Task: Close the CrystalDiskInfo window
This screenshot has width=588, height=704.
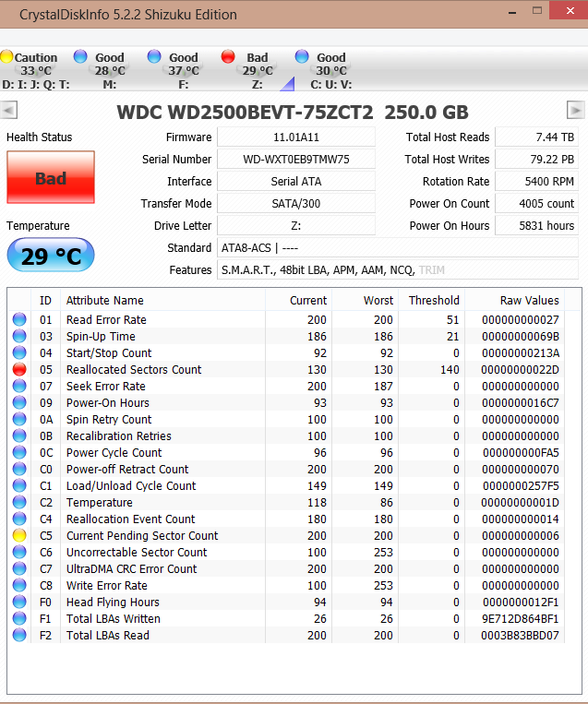Action: pyautogui.click(x=570, y=11)
